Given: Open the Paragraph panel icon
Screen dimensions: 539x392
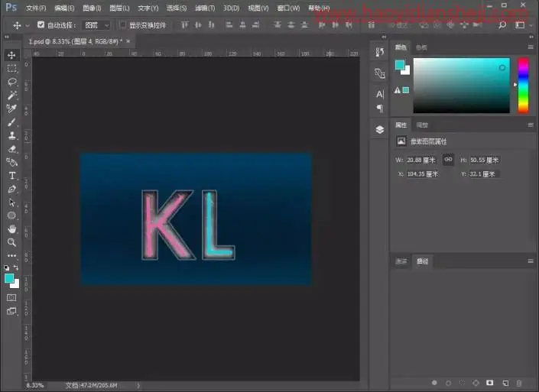Looking at the screenshot, I should coord(380,109).
